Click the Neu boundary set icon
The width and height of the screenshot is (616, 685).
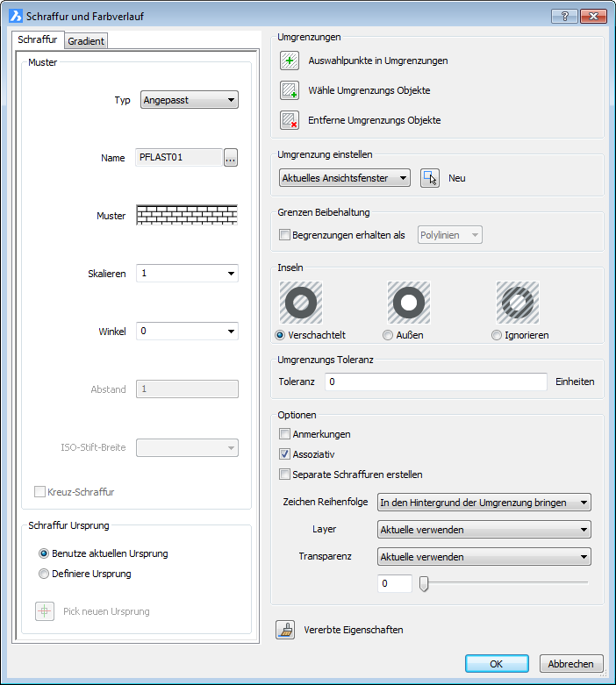pyautogui.click(x=429, y=178)
